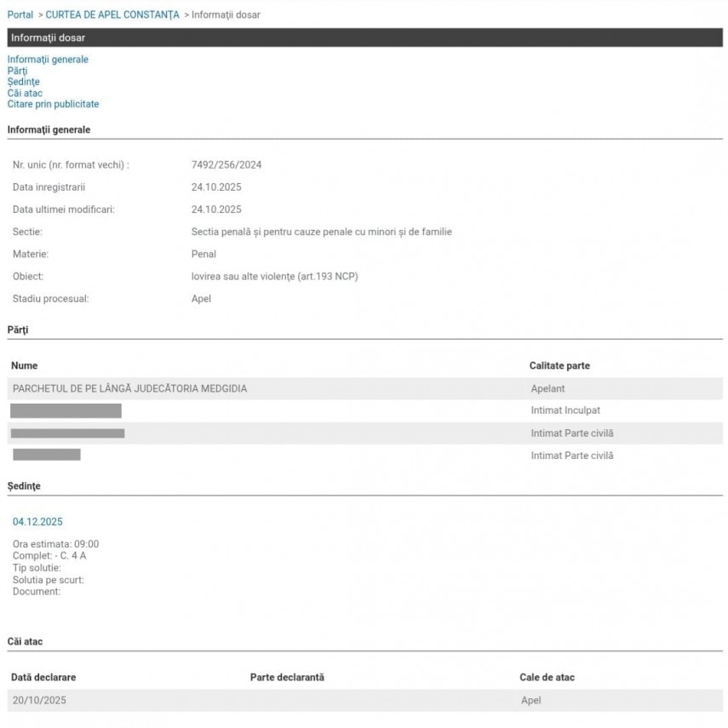The width and height of the screenshot is (728, 728).
Task: Click the Calitate parte column header
Action: click(559, 365)
